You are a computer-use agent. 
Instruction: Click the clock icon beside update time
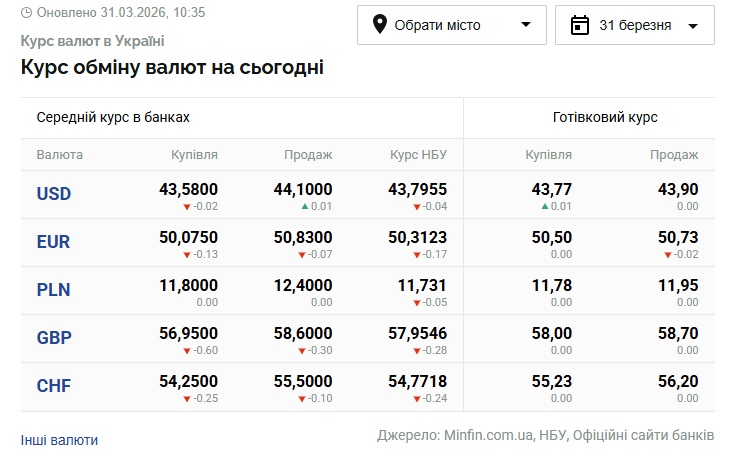tap(26, 13)
